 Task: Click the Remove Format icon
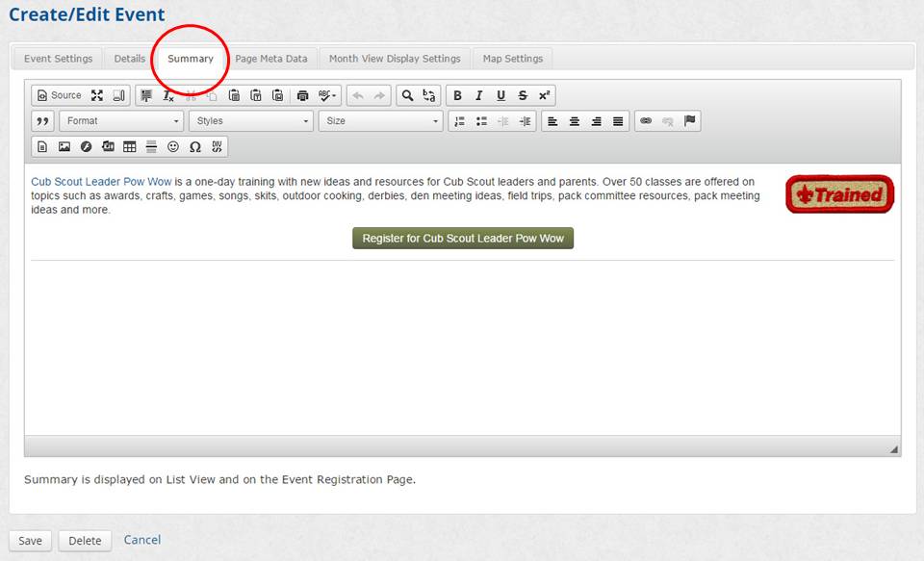point(167,95)
